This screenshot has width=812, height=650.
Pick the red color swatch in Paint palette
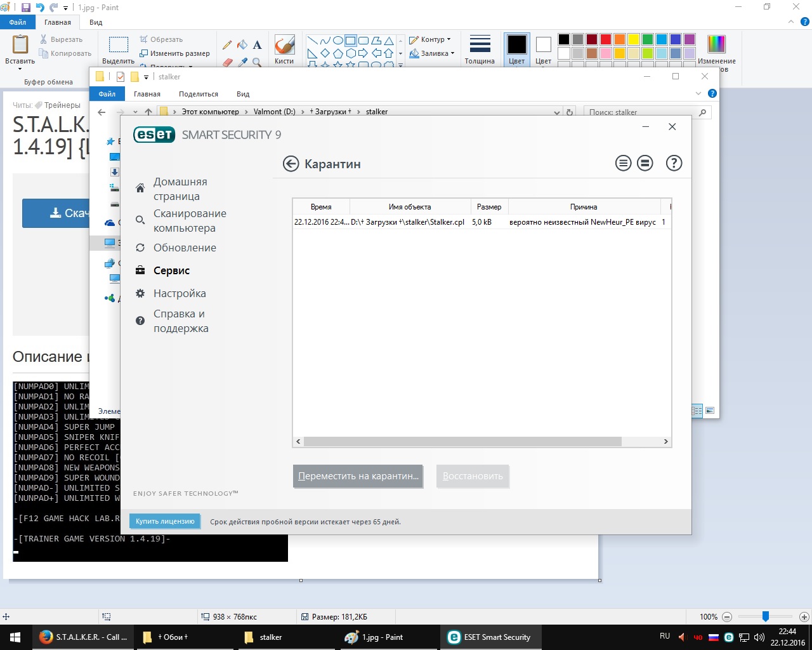point(606,39)
